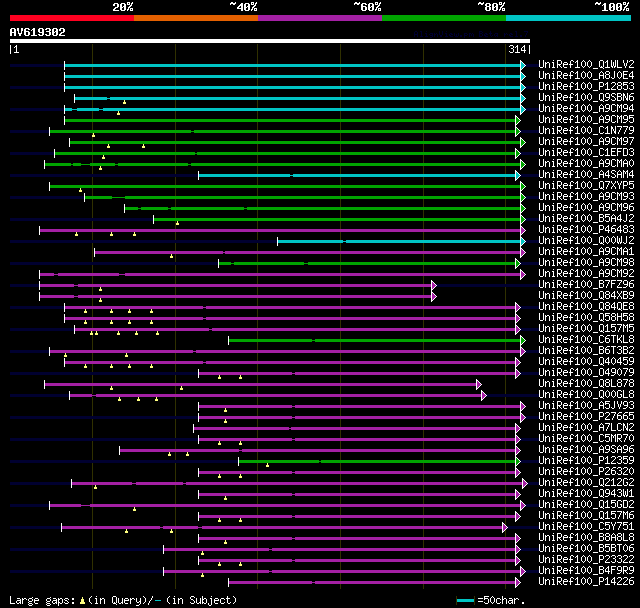Viewport: 640px width, 608px height.
Task: Select the UniRef100_B5BT06 label
Action: click(586, 549)
